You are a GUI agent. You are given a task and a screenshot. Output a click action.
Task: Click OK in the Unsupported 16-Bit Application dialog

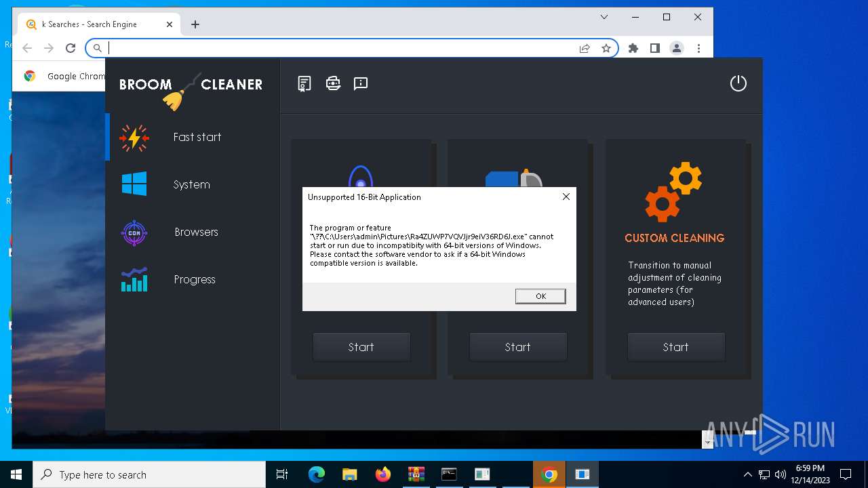[540, 296]
